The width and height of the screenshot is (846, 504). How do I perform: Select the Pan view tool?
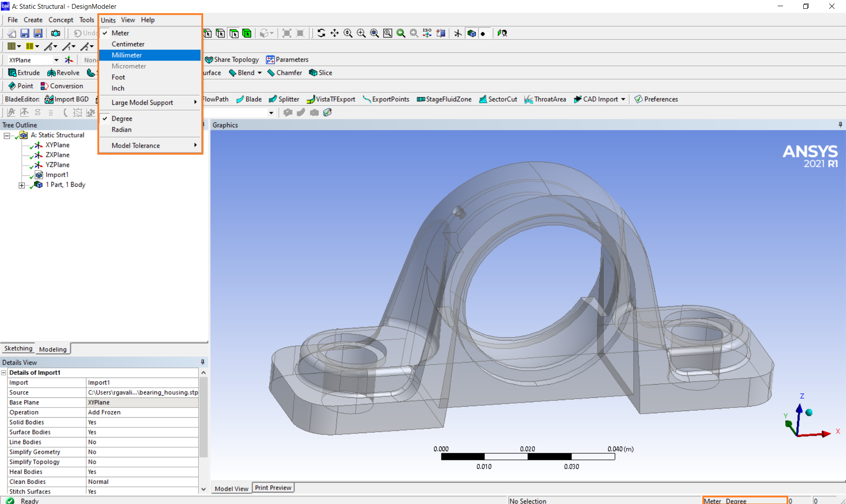[x=334, y=33]
